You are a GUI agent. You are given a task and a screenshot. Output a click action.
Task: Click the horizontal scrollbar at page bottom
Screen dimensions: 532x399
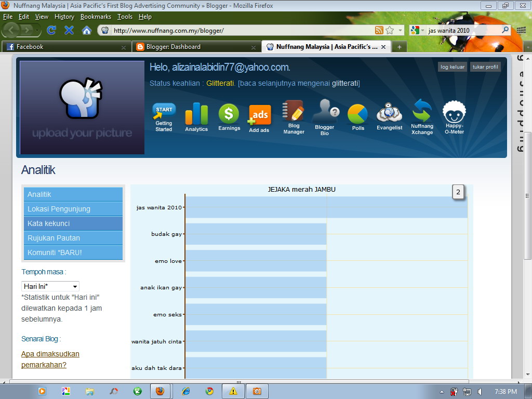[239, 382]
